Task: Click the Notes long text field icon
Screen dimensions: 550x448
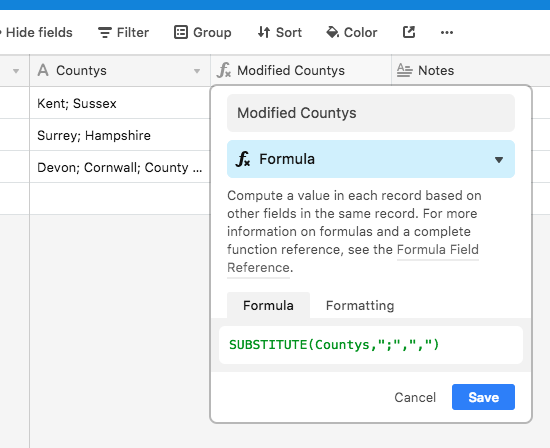Action: (x=404, y=71)
